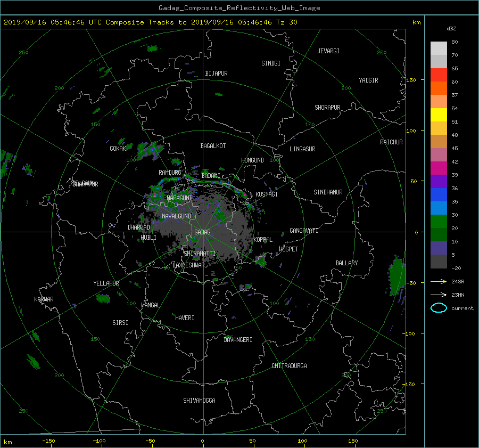Select the HAVERI label
479x448 pixels.
click(185, 317)
